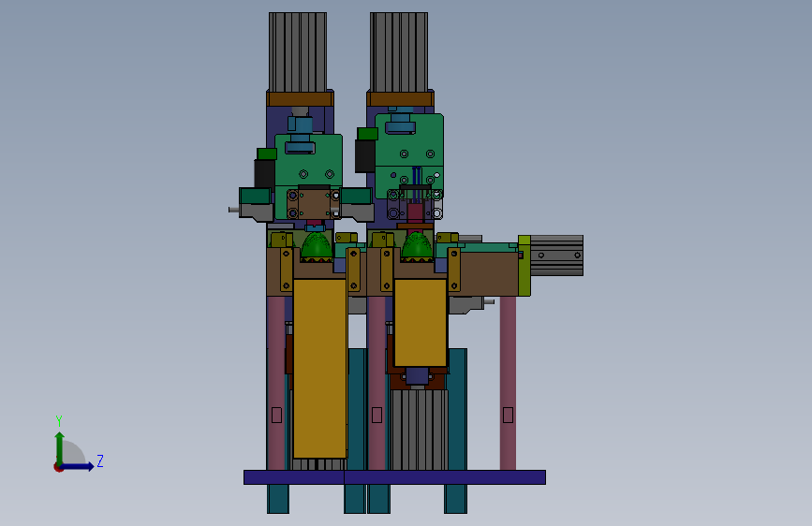
Task: Select the horizontal gray air cylinder on the right side
Action: click(x=556, y=256)
